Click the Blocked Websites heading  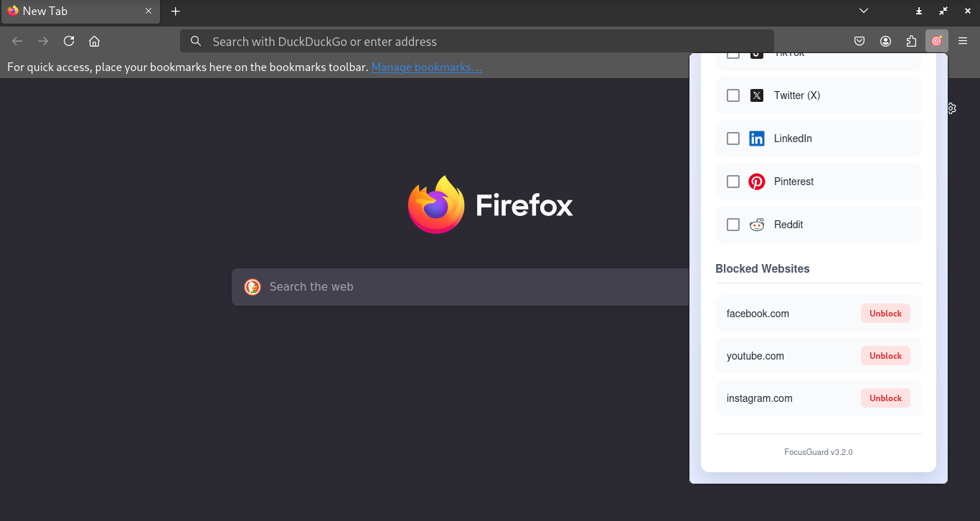click(763, 269)
